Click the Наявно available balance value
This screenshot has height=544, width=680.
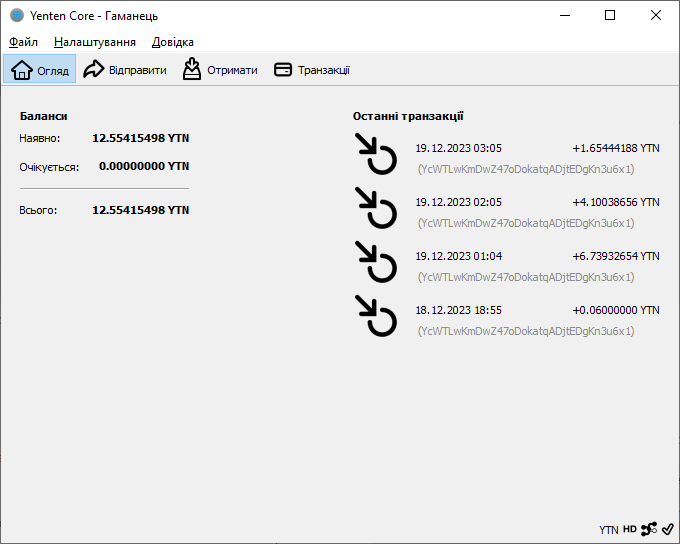(x=141, y=138)
